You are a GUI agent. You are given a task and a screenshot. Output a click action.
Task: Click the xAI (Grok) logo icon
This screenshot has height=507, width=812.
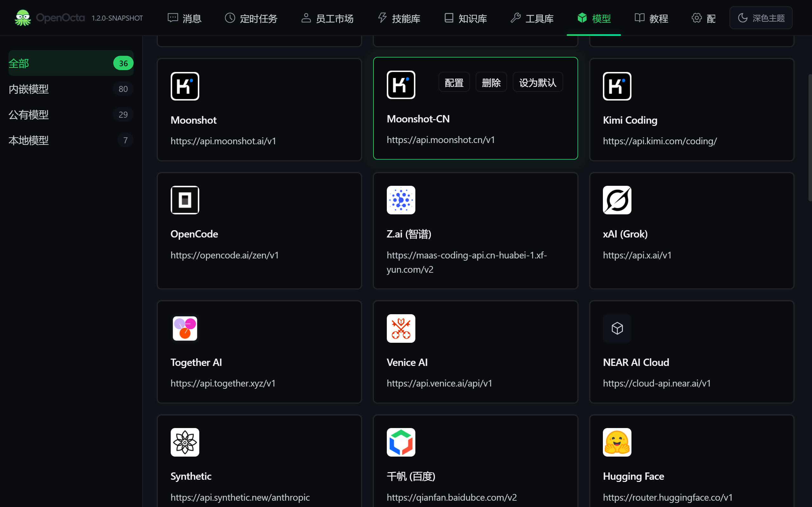(617, 200)
